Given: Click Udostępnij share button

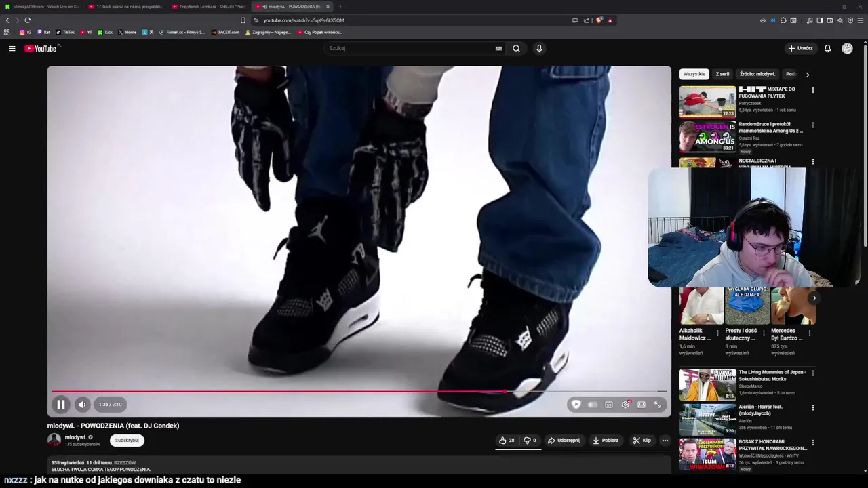Looking at the screenshot, I should 564,440.
